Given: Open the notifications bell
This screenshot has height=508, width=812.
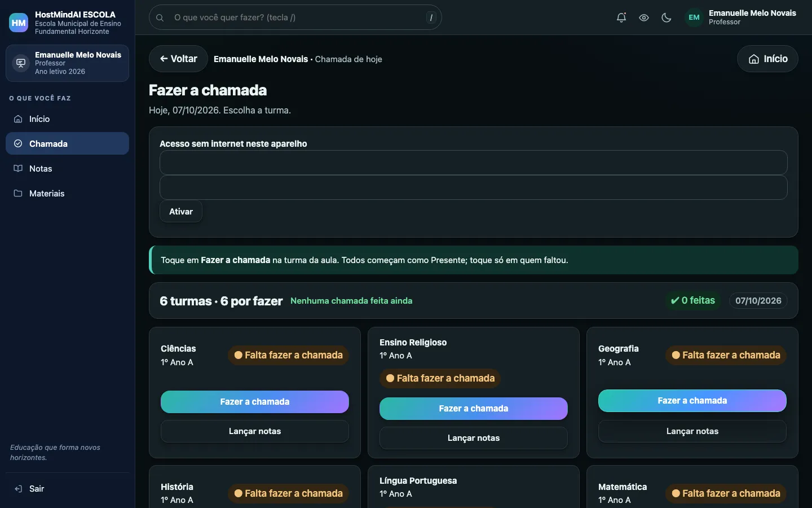Looking at the screenshot, I should (x=621, y=17).
